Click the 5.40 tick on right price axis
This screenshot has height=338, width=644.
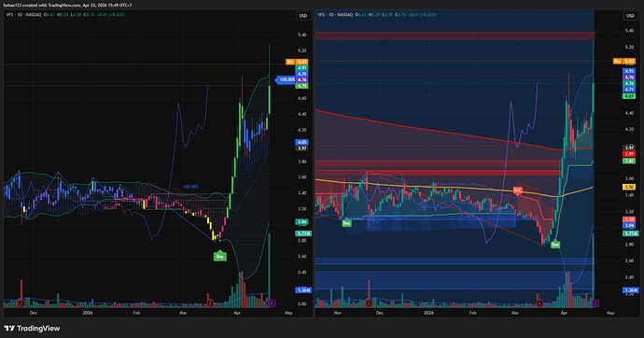click(629, 31)
